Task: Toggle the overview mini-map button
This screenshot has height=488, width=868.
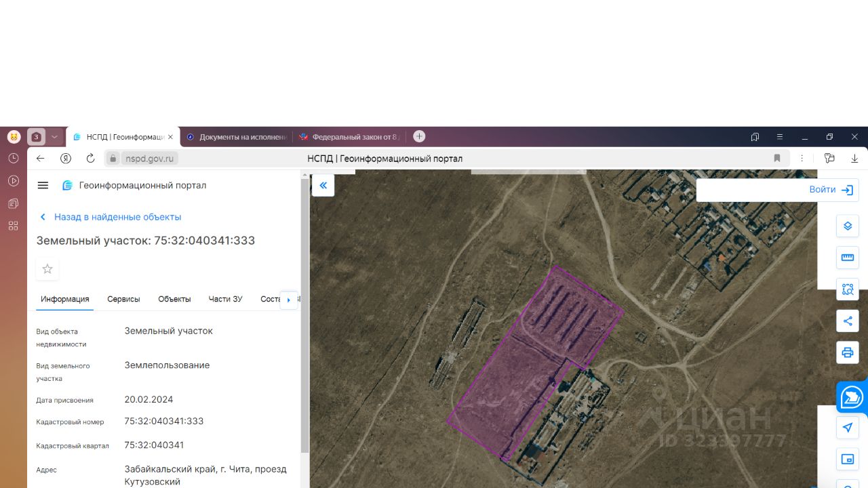Action: pyautogui.click(x=848, y=460)
